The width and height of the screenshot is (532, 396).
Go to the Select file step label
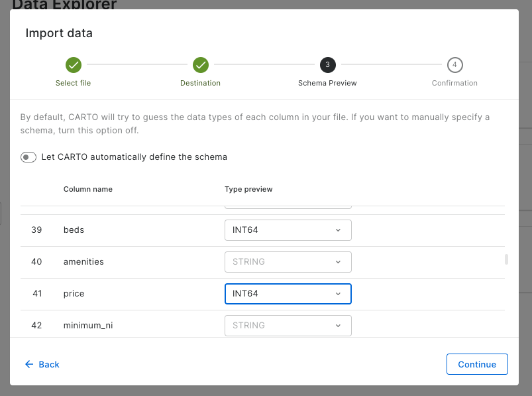73,83
